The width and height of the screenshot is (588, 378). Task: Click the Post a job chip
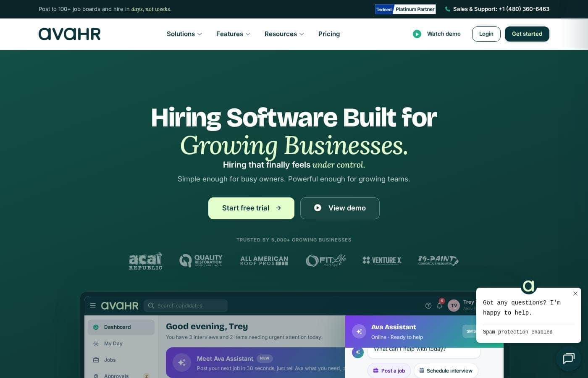point(389,370)
